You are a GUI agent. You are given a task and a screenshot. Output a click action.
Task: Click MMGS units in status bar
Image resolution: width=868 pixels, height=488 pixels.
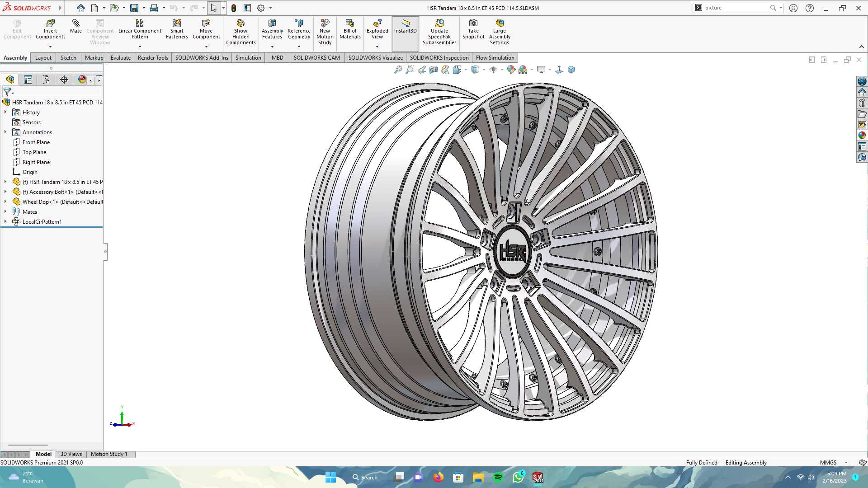[828, 463]
